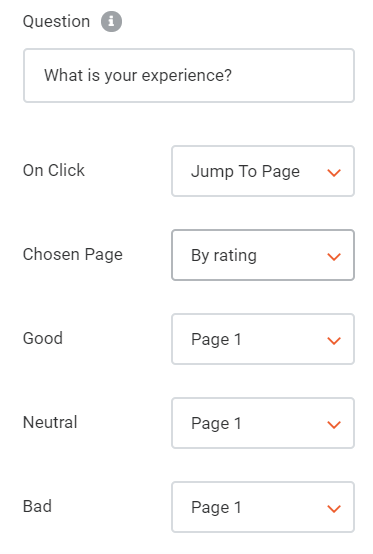
Task: Expand the Good rating page selector
Action: [x=263, y=339]
